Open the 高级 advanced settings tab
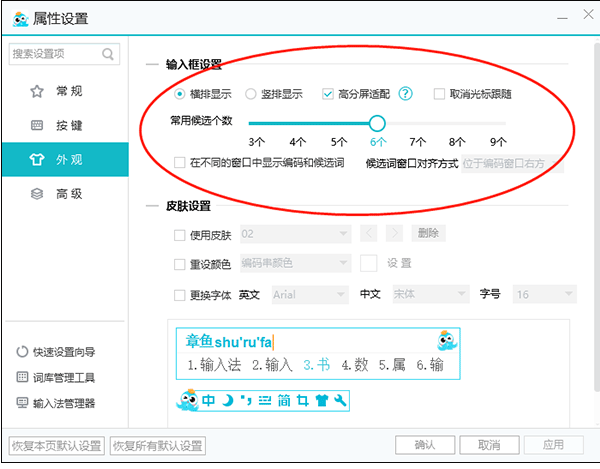Viewport: 600px width, 469px height. point(65,194)
